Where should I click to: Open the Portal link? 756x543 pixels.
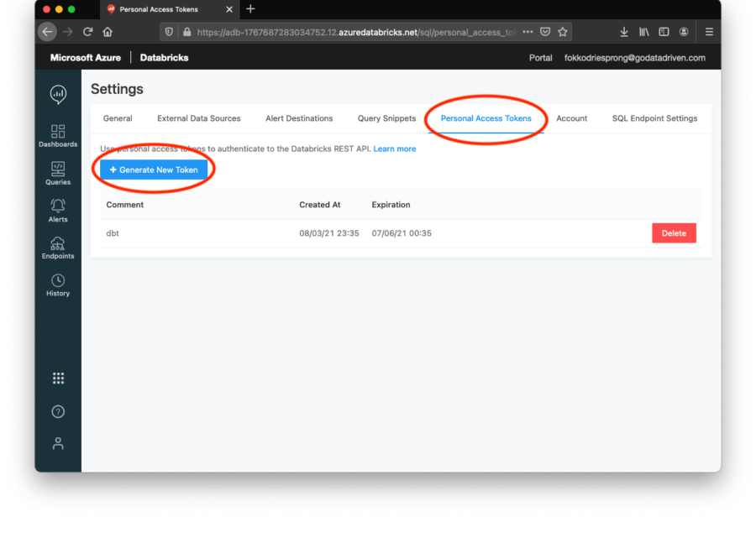540,58
